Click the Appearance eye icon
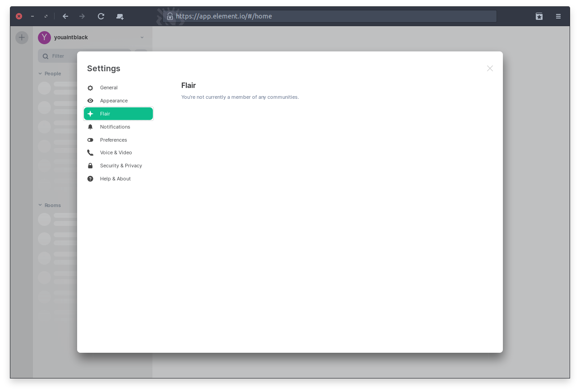 (90, 101)
